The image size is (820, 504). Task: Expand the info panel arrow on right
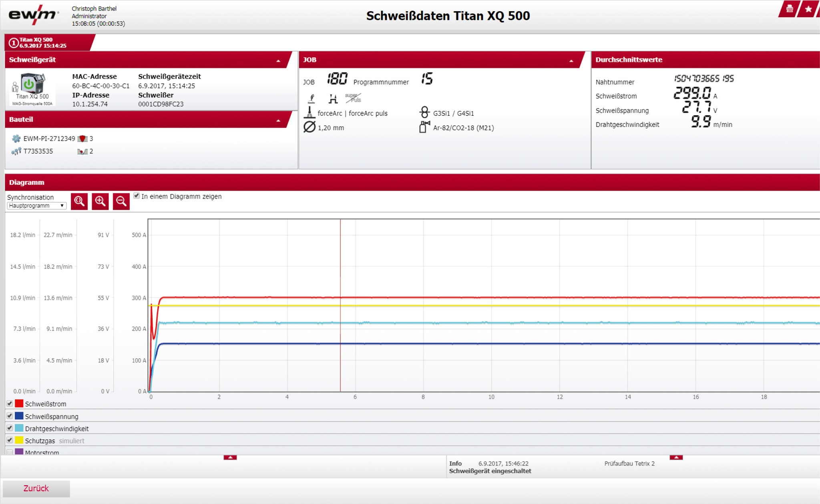(x=676, y=457)
